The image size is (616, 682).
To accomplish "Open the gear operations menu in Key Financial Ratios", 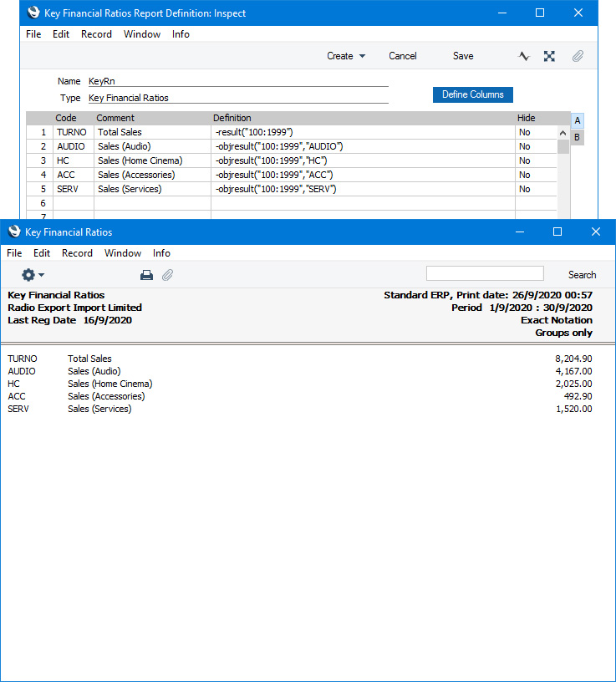I will (33, 275).
